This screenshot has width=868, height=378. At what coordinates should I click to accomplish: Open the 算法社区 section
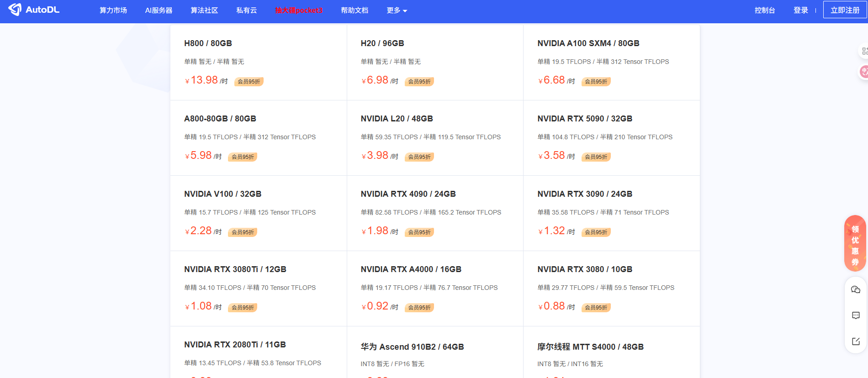204,10
